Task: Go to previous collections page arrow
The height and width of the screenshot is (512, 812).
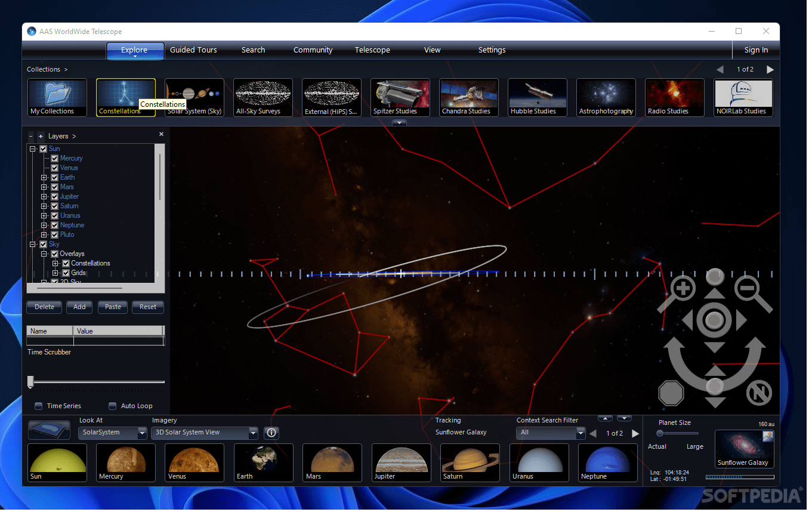Action: point(720,70)
